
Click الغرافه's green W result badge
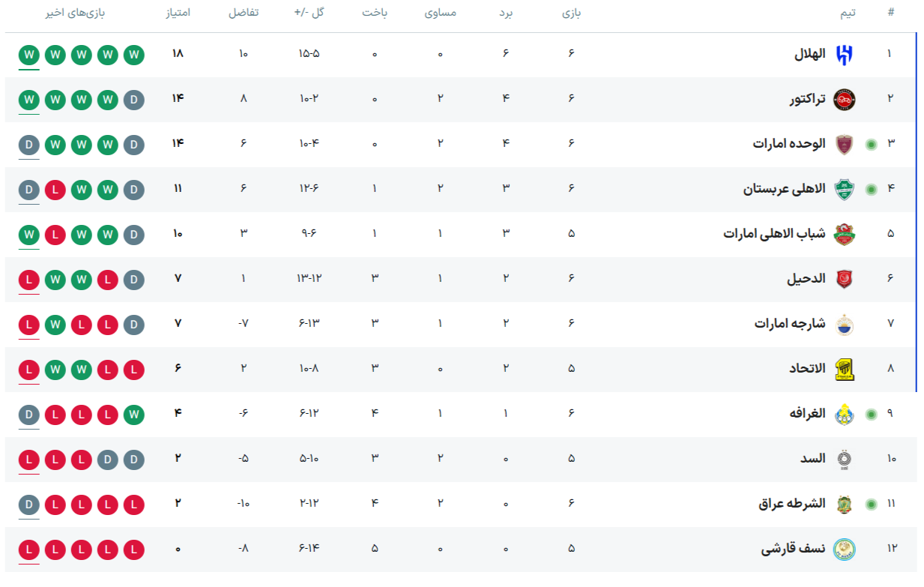134,415
